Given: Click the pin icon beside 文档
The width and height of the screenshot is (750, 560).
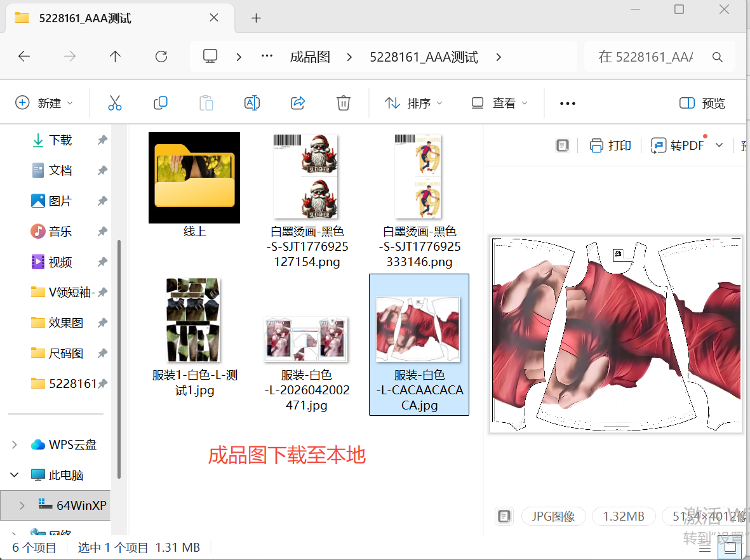Looking at the screenshot, I should click(102, 170).
